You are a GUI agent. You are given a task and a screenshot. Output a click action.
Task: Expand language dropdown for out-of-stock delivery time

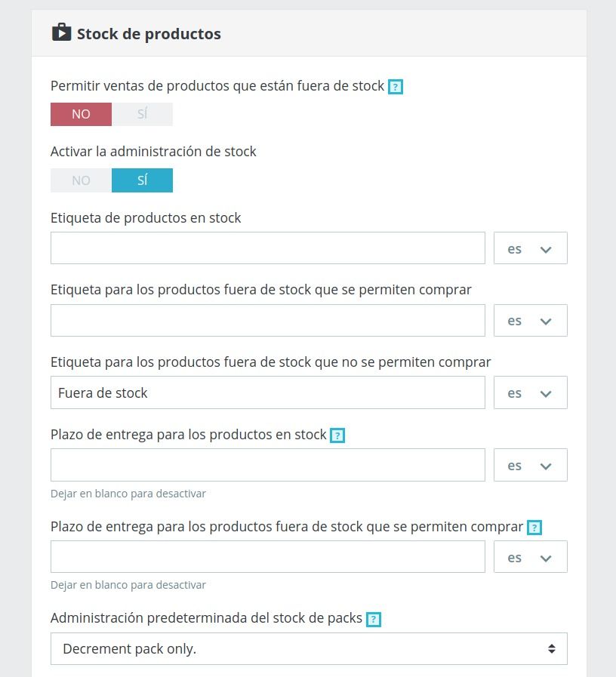click(x=531, y=557)
